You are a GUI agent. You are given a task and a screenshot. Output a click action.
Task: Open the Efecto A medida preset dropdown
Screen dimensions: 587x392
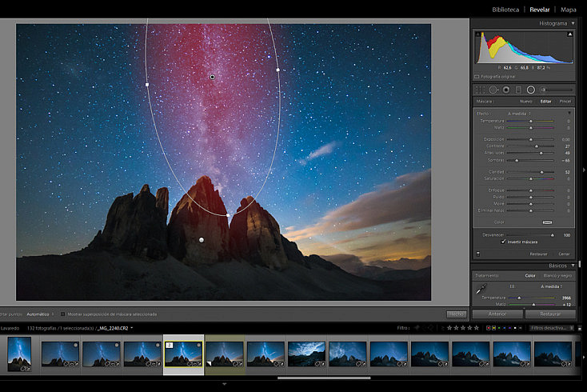(519, 114)
